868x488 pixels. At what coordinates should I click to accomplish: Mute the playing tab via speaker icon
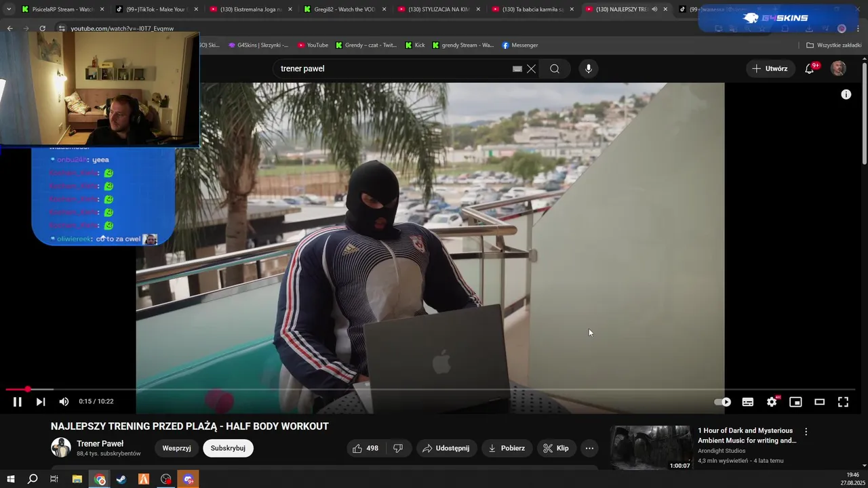[654, 9]
